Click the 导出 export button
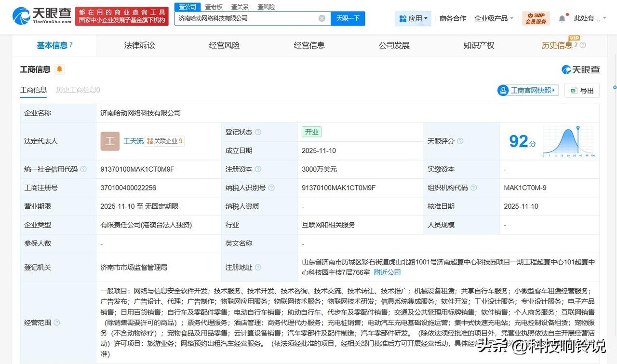Image resolution: width=617 pixels, height=364 pixels. [582, 90]
